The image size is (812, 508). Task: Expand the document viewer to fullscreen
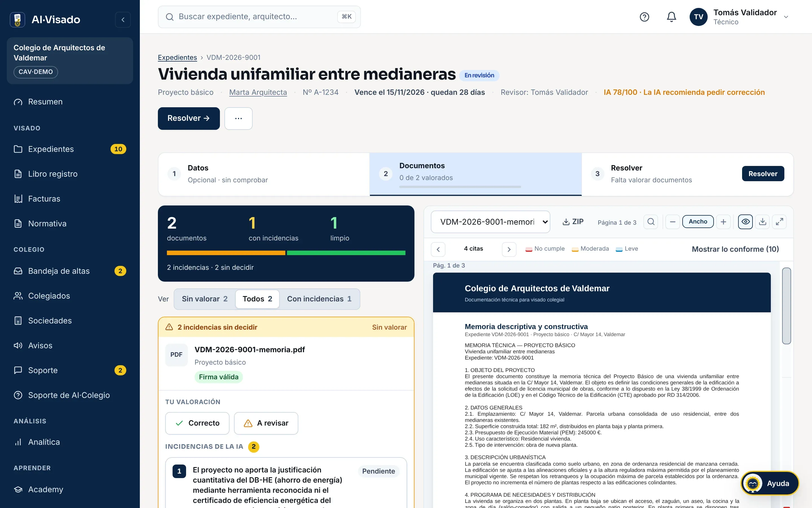(x=779, y=222)
